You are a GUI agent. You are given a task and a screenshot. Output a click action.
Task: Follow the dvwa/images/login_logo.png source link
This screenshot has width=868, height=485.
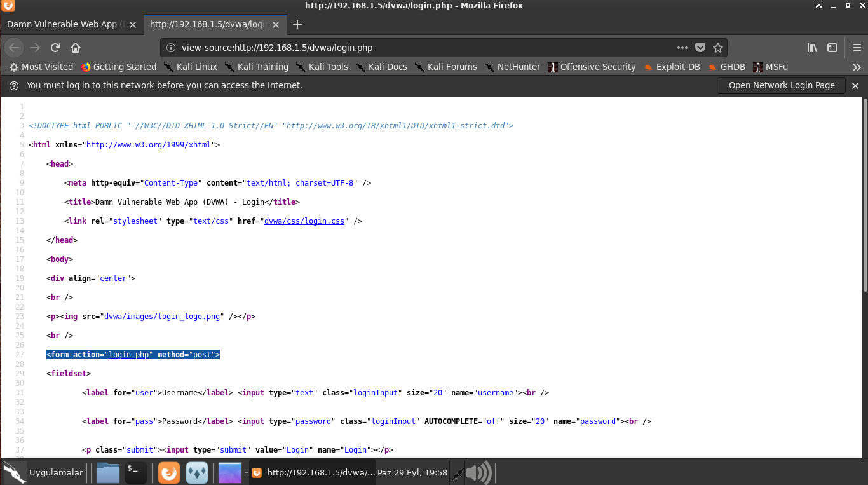coord(162,317)
